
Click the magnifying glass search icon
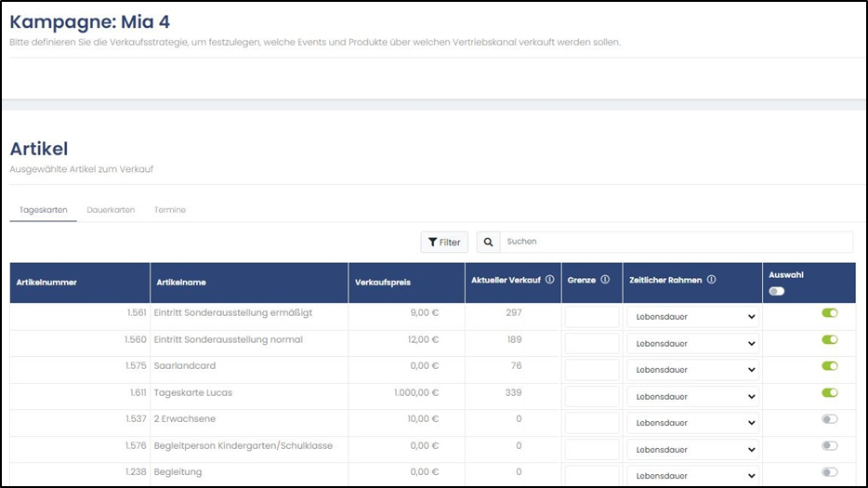tap(488, 242)
